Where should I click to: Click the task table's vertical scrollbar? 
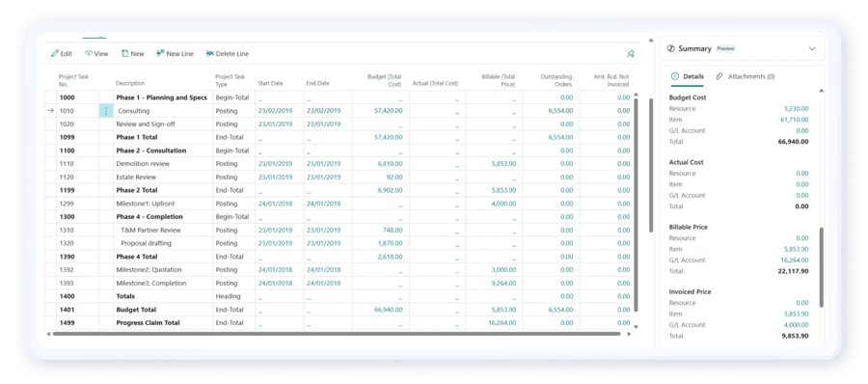point(636,205)
